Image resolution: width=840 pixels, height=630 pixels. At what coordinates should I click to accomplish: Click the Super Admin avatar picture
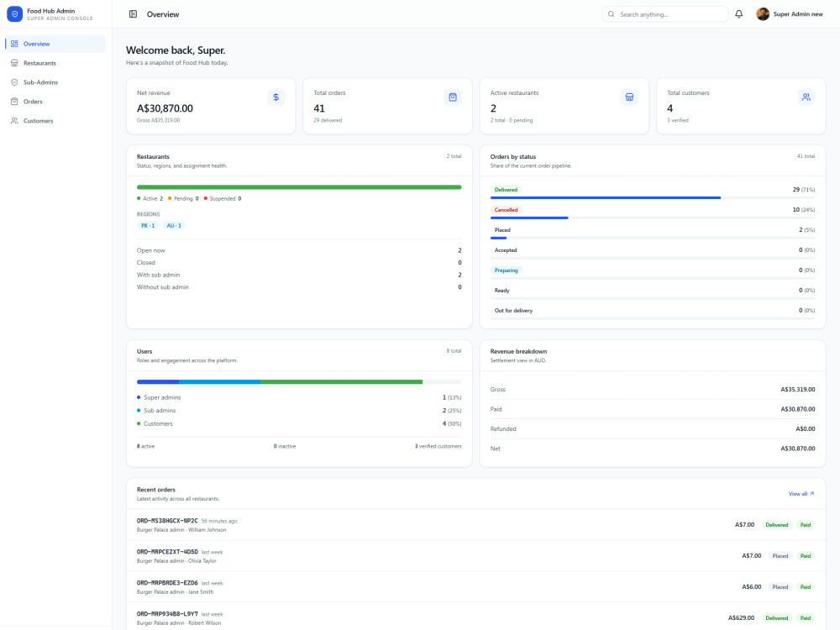coord(763,14)
